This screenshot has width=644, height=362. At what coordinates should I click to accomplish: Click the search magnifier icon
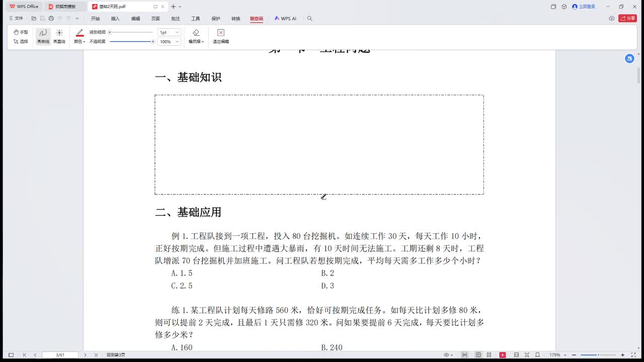point(310,19)
